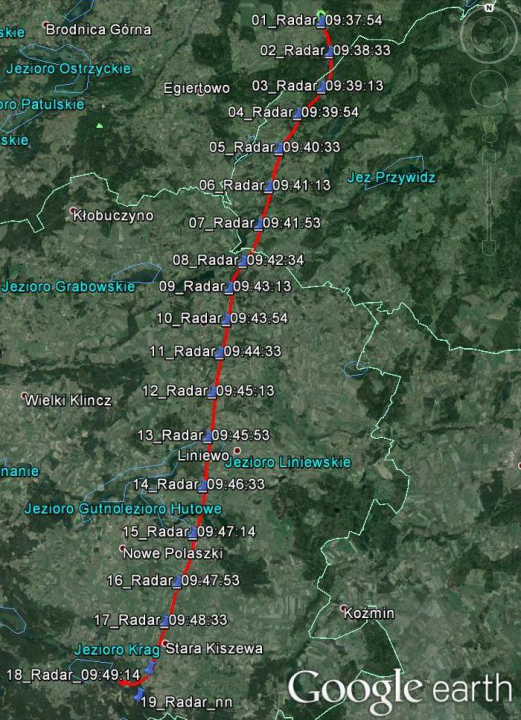The height and width of the screenshot is (720, 521).
Task: Click the Jez Przywidz lake label
Action: (x=391, y=177)
